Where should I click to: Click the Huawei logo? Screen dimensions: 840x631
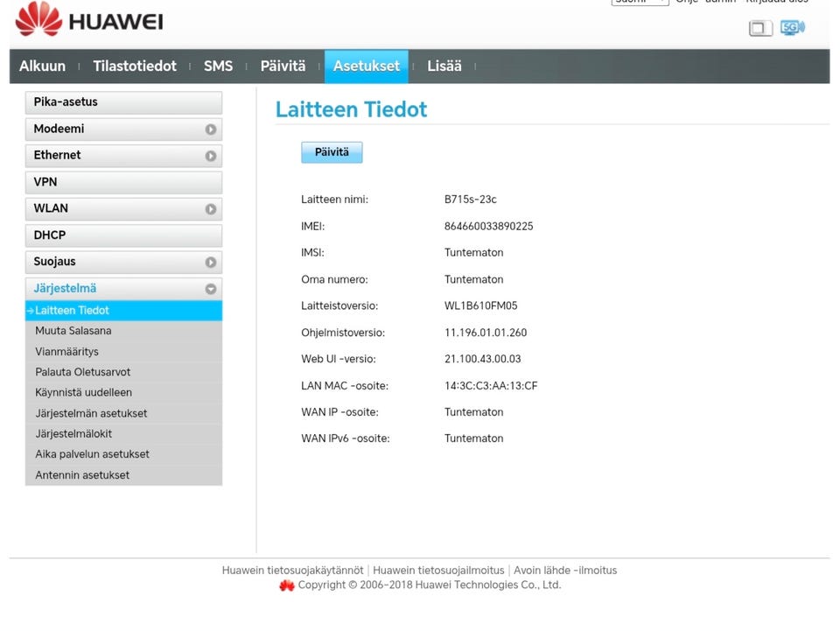pyautogui.click(x=89, y=20)
